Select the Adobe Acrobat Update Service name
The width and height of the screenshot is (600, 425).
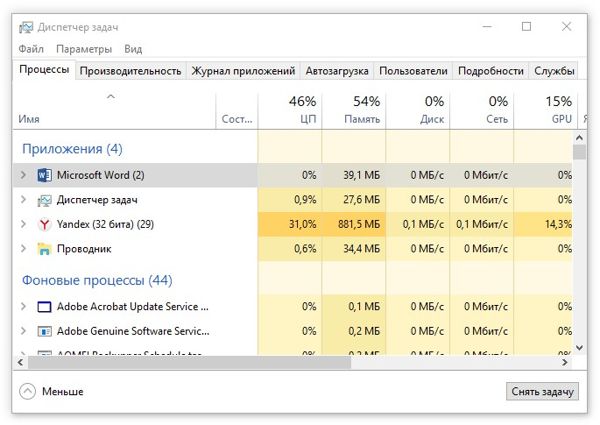(x=133, y=306)
